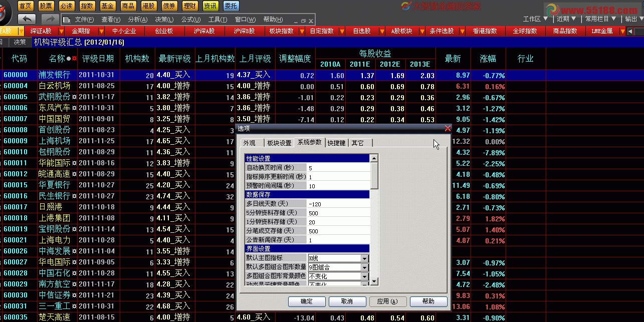Click the document icon left of 文件 menu

click(67, 20)
